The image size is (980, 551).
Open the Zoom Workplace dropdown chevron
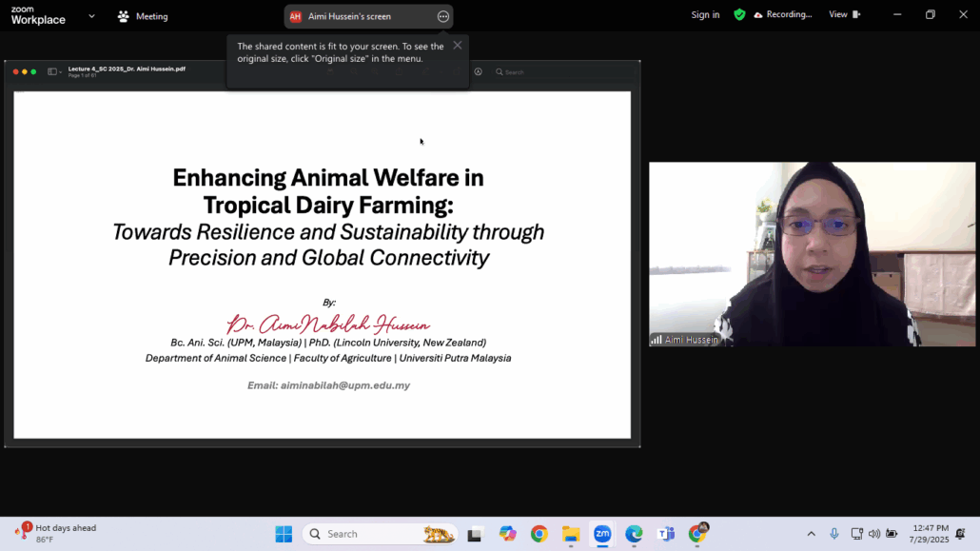tap(92, 15)
